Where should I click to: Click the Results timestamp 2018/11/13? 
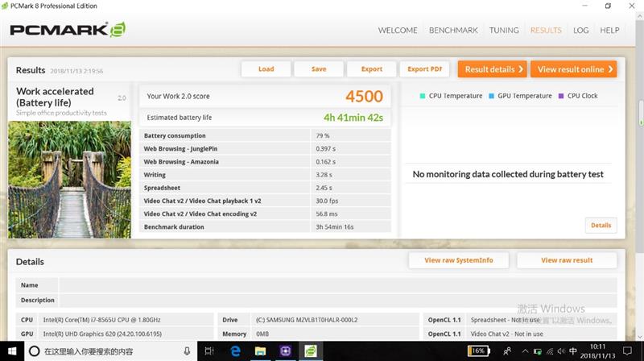tap(76, 71)
